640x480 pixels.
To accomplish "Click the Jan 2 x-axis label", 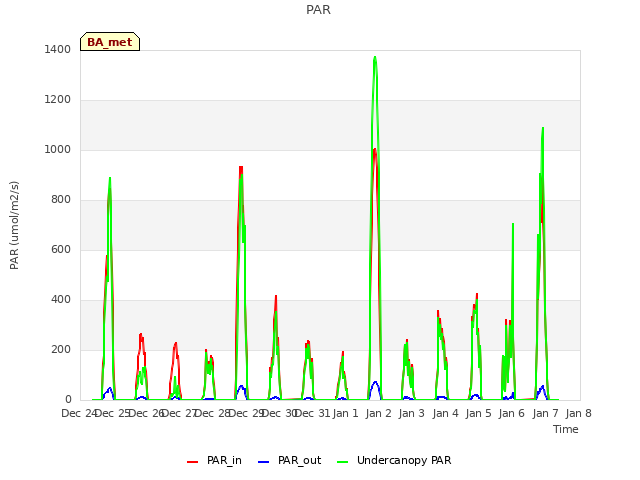I will pyautogui.click(x=378, y=413).
